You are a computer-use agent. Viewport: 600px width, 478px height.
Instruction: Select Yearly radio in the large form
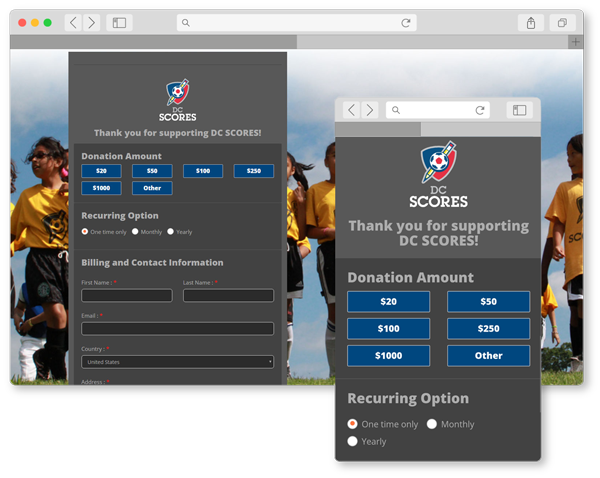170,232
